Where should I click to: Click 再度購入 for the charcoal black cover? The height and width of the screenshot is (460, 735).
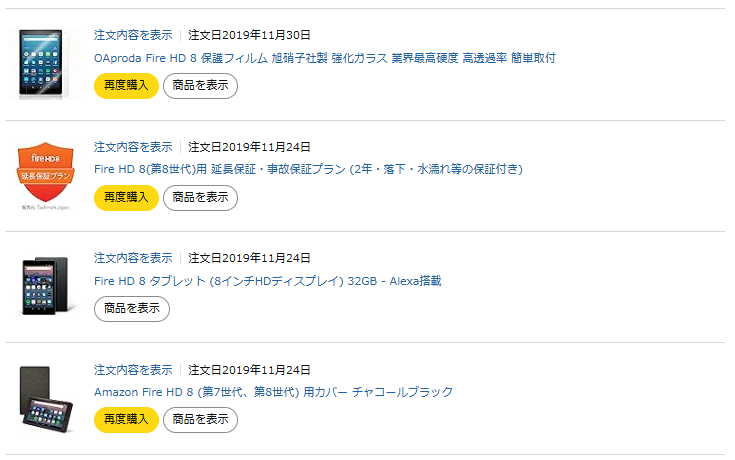(126, 420)
